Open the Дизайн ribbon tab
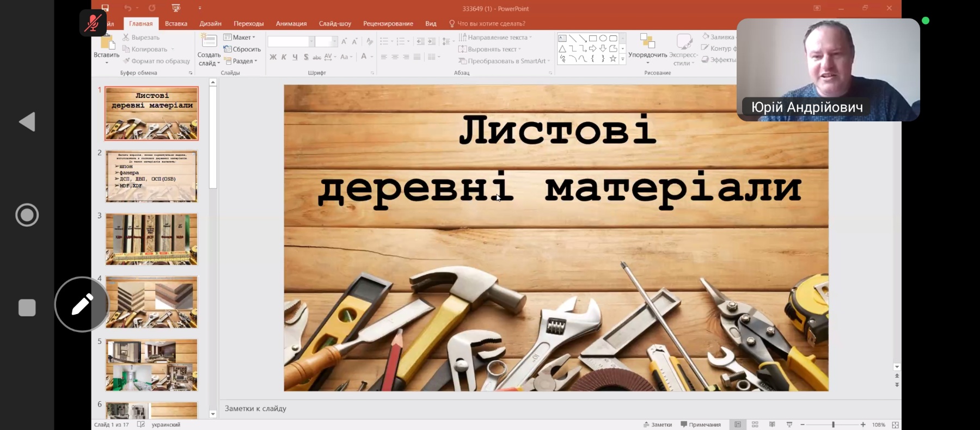The image size is (980, 430). pos(210,23)
